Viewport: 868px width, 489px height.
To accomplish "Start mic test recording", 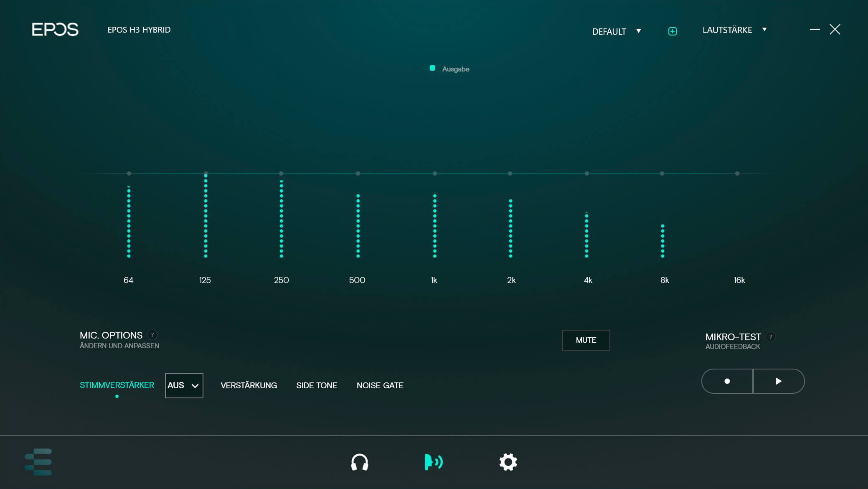I will tap(727, 381).
